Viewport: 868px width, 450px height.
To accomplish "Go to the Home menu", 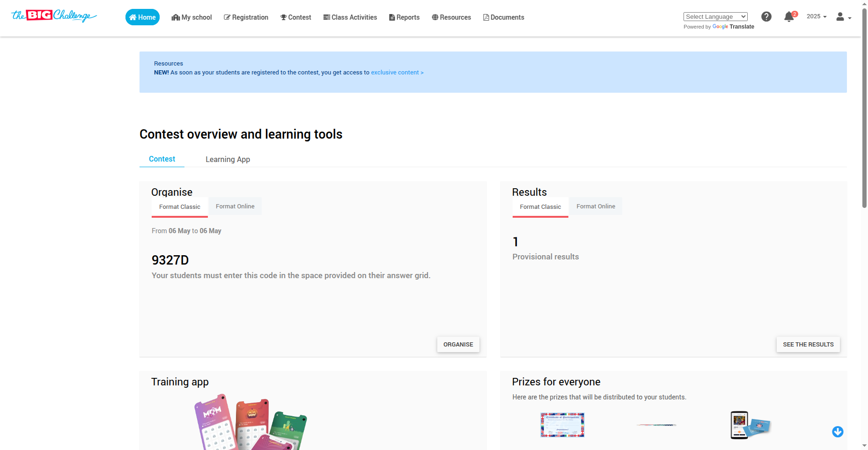I will coord(142,17).
